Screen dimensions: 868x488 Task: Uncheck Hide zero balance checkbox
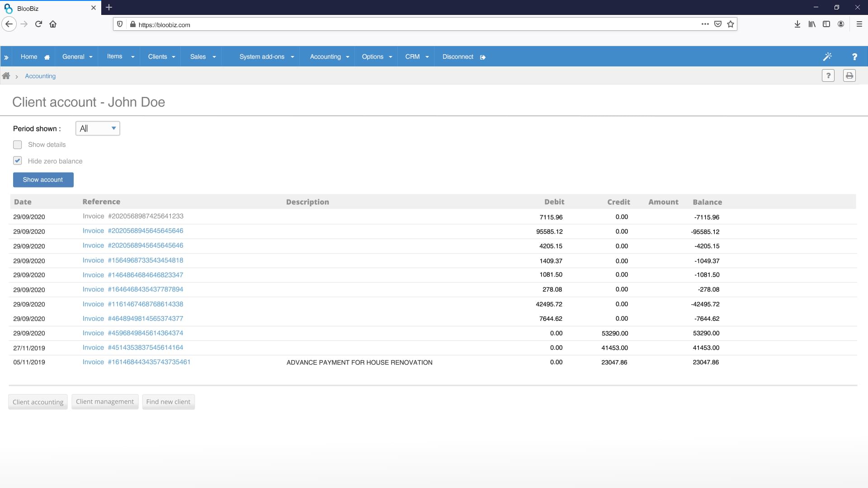[18, 160]
